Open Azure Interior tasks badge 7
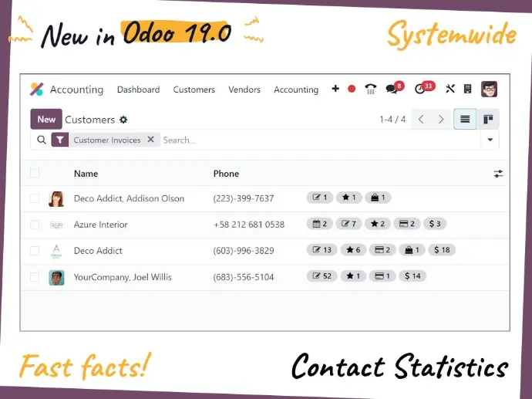 click(348, 224)
